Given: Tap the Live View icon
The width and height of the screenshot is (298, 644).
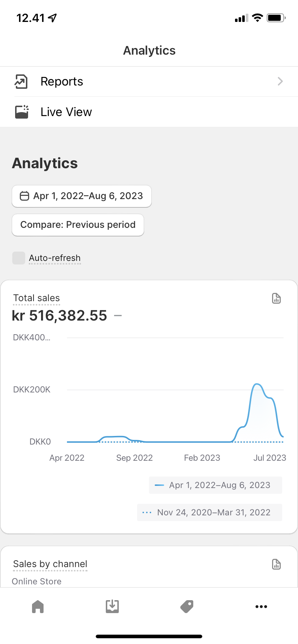Looking at the screenshot, I should pyautogui.click(x=22, y=112).
